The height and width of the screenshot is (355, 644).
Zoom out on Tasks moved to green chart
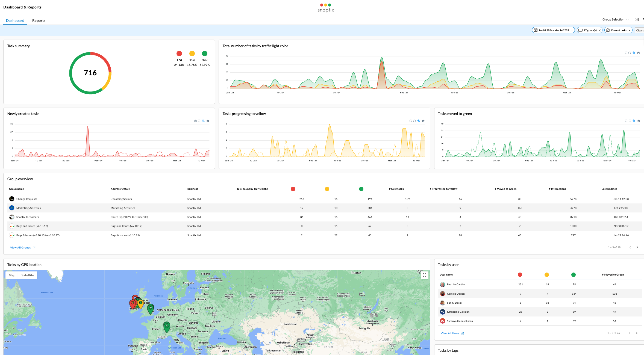[630, 121]
